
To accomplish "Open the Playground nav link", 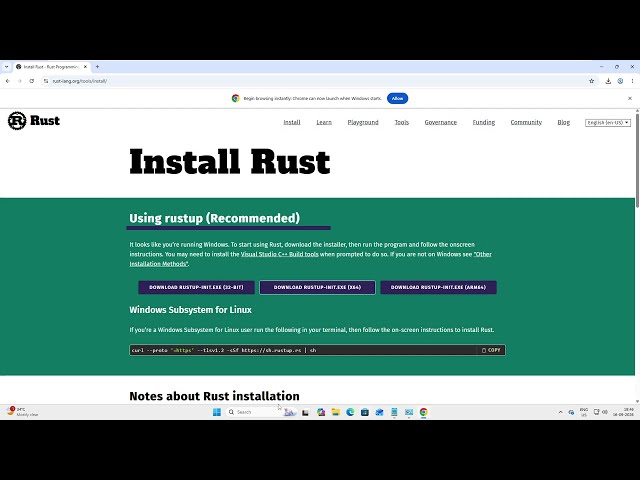I will pos(363,122).
